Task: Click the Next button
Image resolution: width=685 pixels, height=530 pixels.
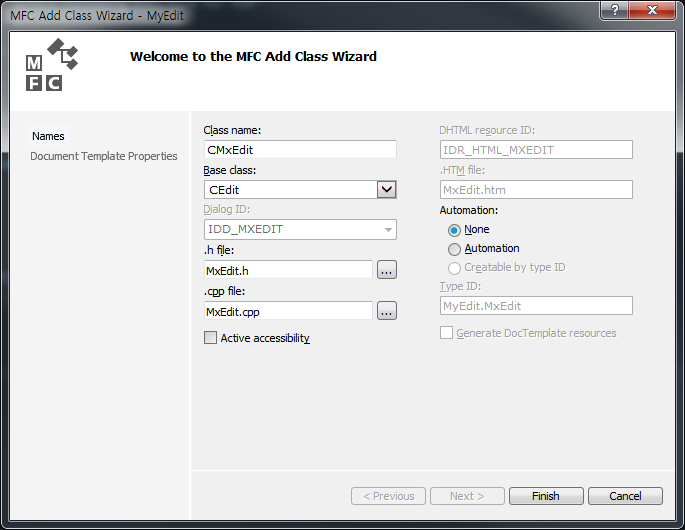Action: (467, 496)
